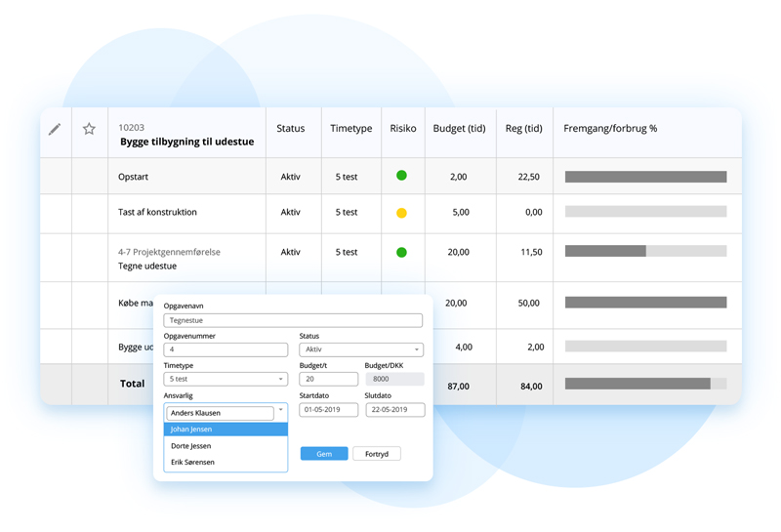Click the Opgavenavn input field
The image size is (781, 532).
pyautogui.click(x=293, y=320)
